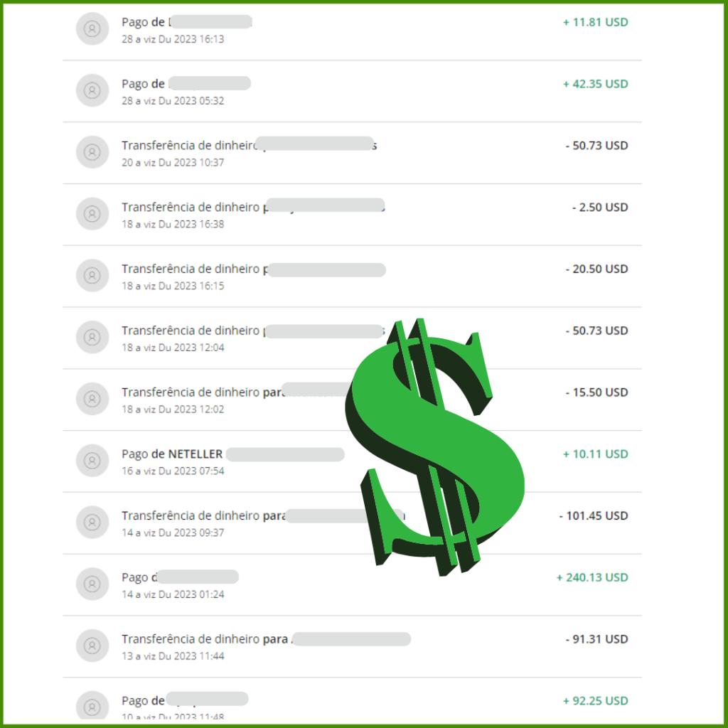728x728 pixels.
Task: Click avatar icon next to NETELLER payment
Action: (92, 461)
